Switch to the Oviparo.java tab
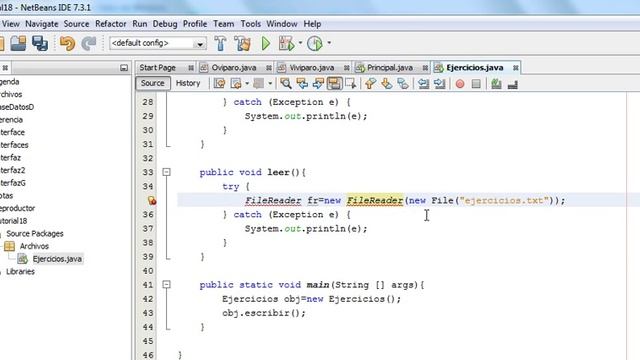The height and width of the screenshot is (360, 640). [233, 67]
